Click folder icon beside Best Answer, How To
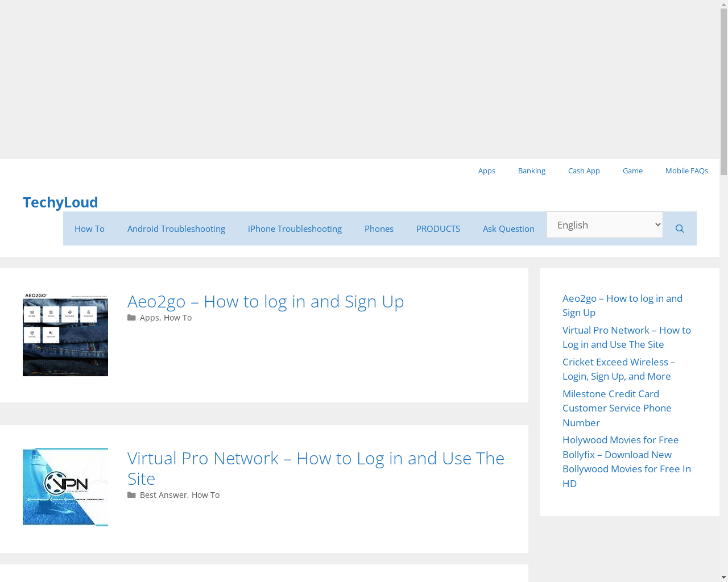The height and width of the screenshot is (582, 728). [131, 495]
